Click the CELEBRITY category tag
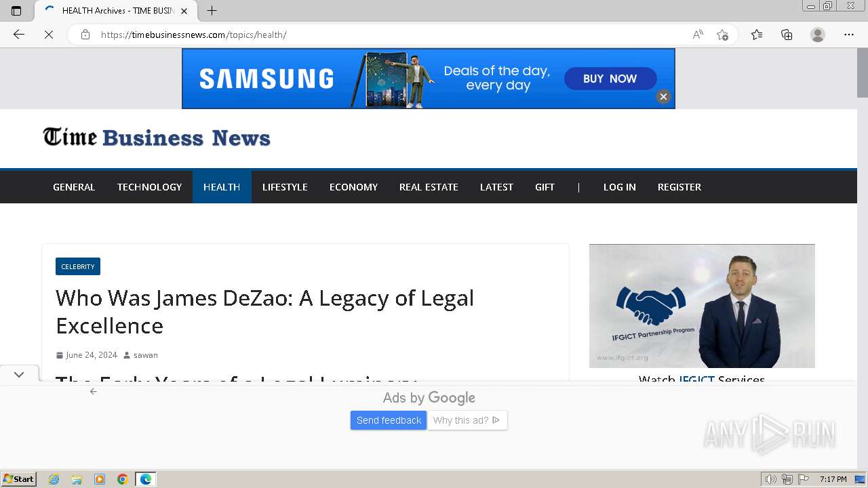 [78, 266]
